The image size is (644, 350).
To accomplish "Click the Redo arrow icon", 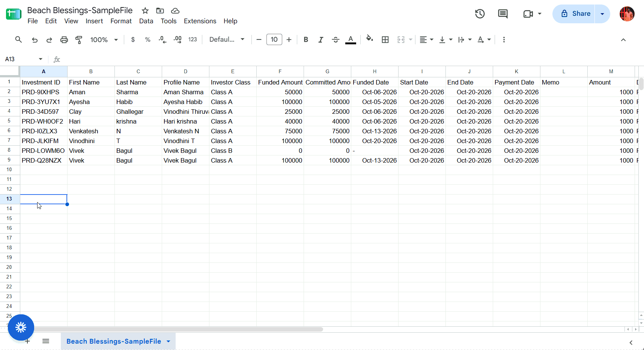I will pos(49,39).
